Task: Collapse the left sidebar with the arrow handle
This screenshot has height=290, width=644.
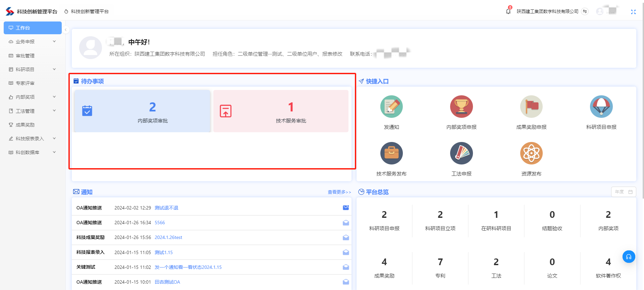Action: 66,30
